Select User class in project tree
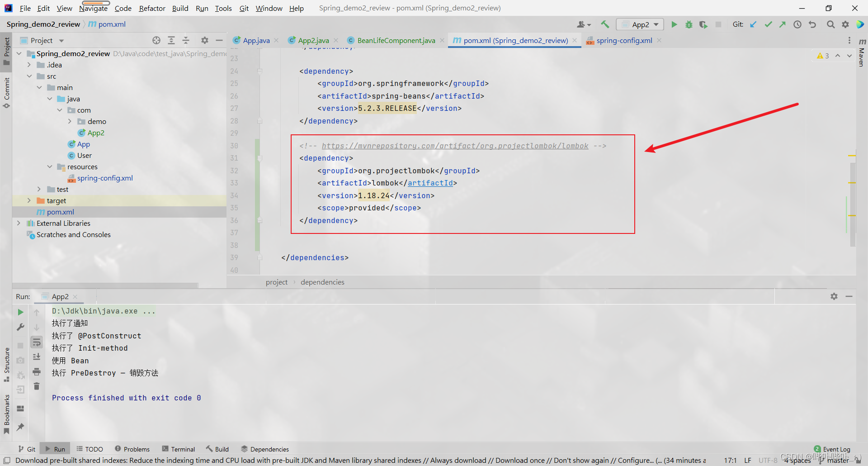The image size is (868, 466). (x=84, y=155)
